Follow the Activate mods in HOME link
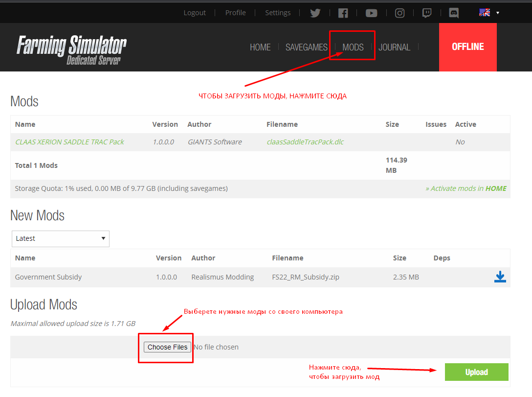Screen dimensions: 532x397 [x=465, y=188]
